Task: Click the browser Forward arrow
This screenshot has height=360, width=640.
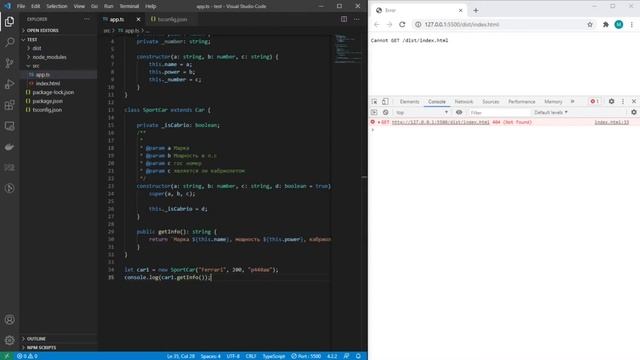Action: pos(389,24)
